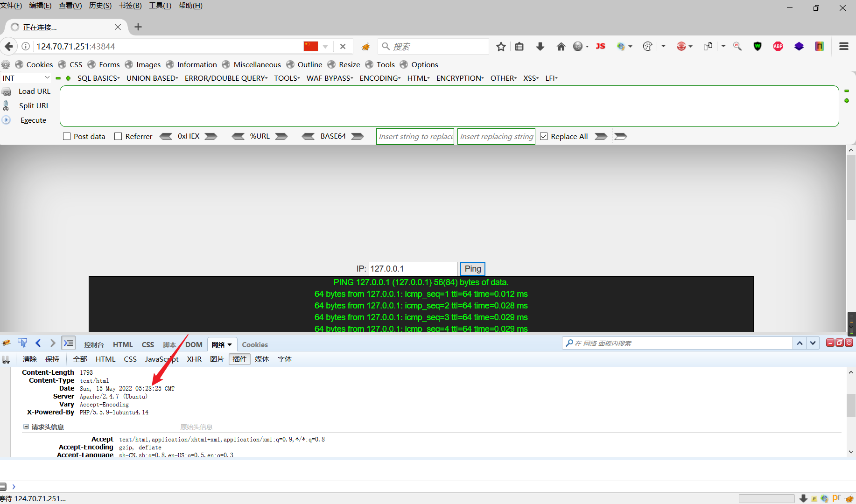
Task: Click the ABP adblock toolbar icon
Action: pyautogui.click(x=778, y=46)
